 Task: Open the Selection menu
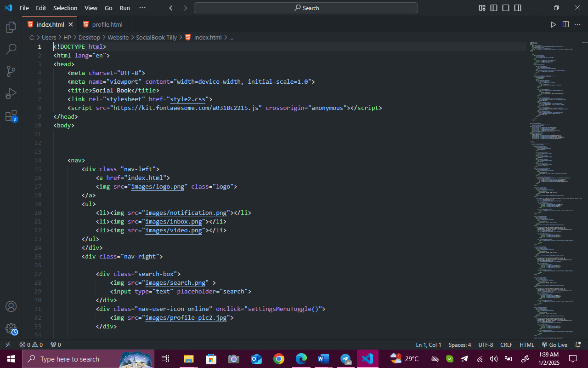click(x=65, y=8)
